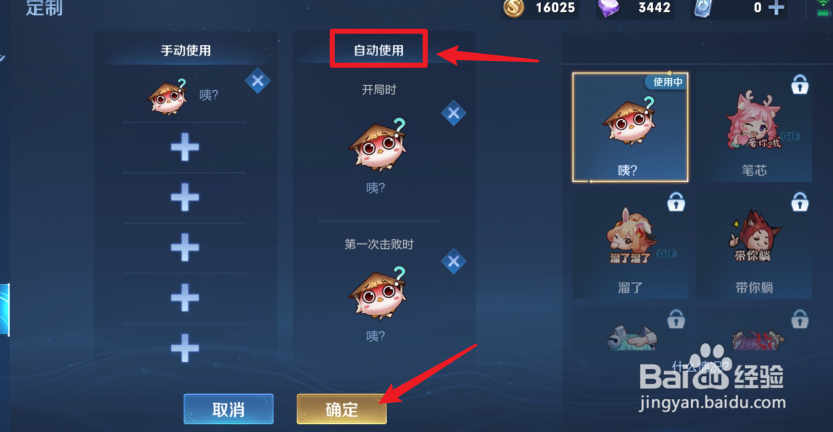Add emote to first empty manual slot
833x432 pixels.
185,147
